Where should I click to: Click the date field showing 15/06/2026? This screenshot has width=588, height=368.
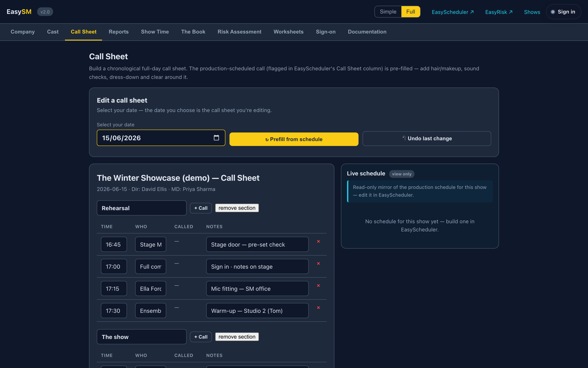pos(161,138)
